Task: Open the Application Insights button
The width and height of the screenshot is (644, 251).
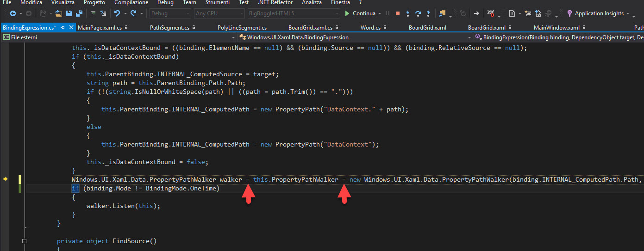Action: click(599, 13)
